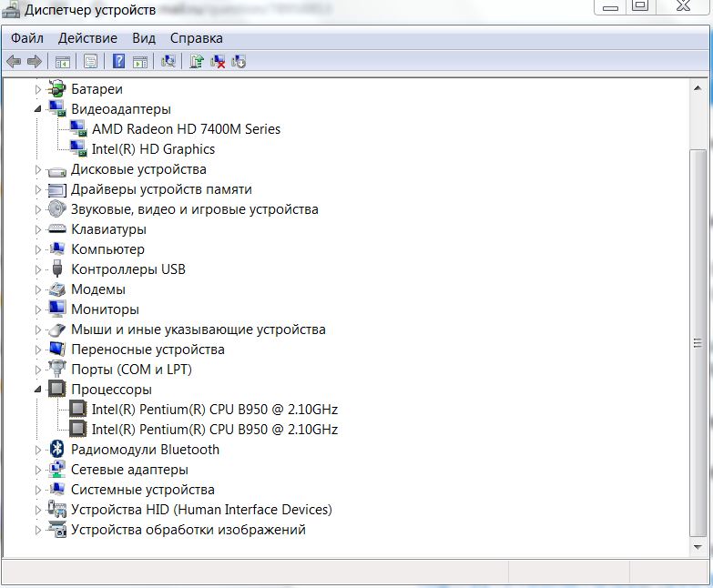Click the scrollbar down arrow
The width and height of the screenshot is (713, 588).
(x=698, y=547)
